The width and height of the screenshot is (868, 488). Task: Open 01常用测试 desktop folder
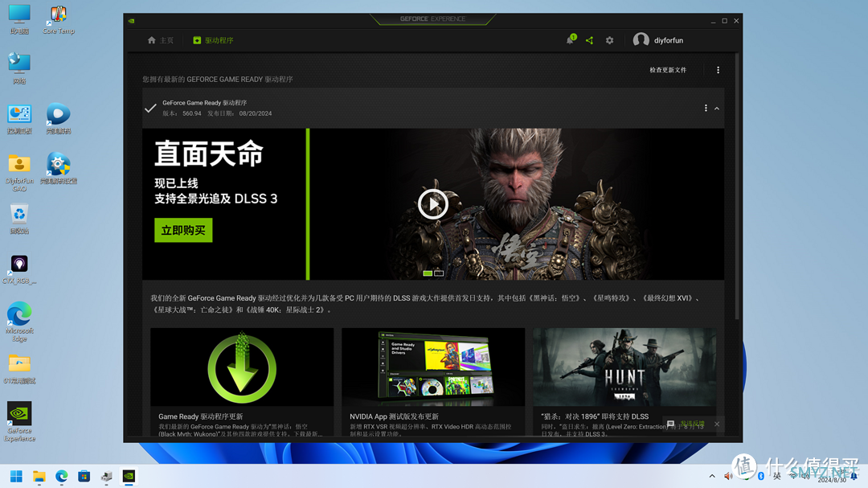click(x=19, y=369)
